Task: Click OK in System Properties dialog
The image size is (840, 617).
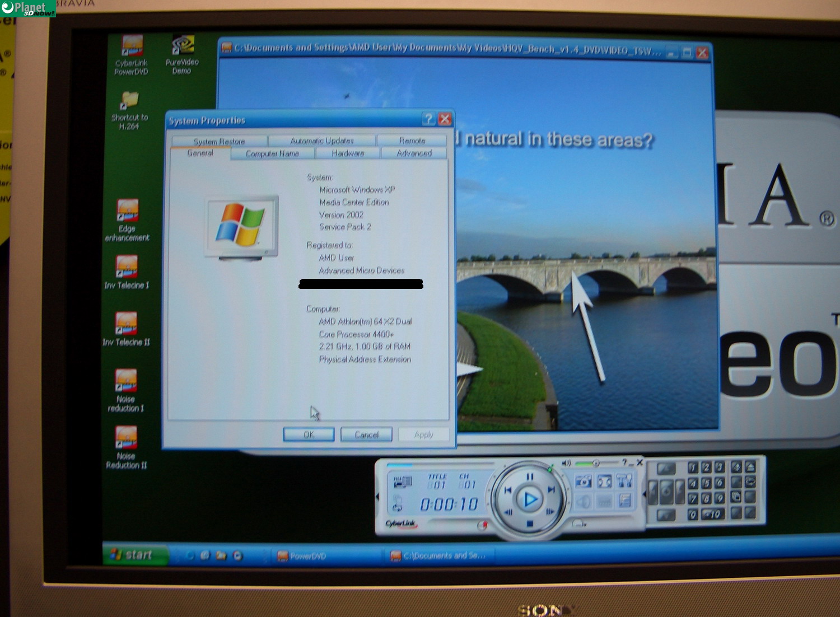Action: pyautogui.click(x=309, y=434)
